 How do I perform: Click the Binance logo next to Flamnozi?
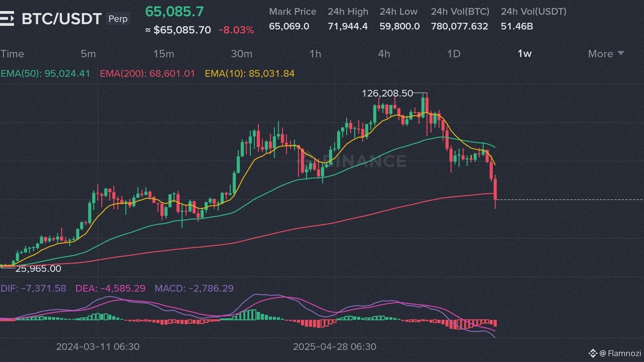(593, 353)
